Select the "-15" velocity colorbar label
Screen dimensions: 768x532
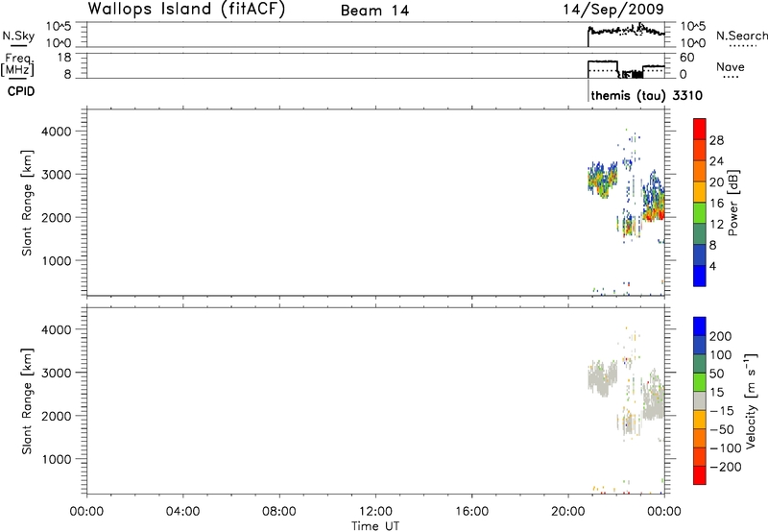(x=722, y=410)
